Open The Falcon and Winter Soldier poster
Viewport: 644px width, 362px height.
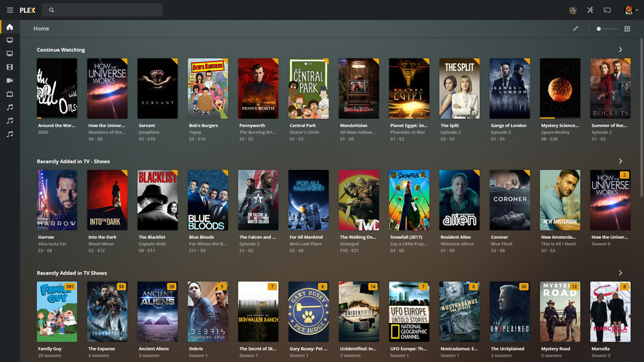[x=258, y=200]
